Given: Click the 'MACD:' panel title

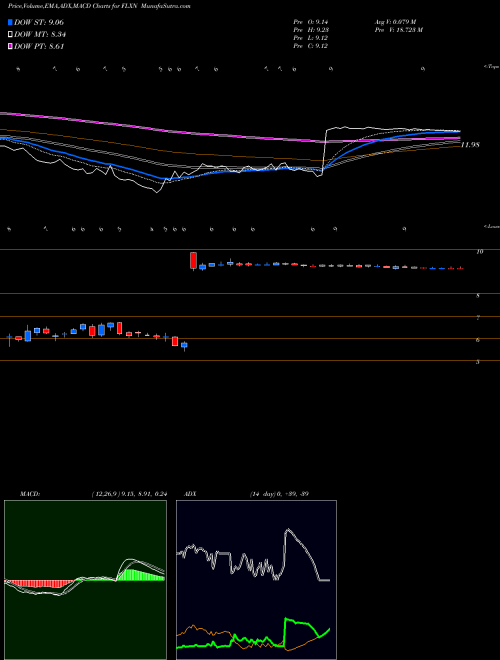Looking at the screenshot, I should pyautogui.click(x=30, y=494).
